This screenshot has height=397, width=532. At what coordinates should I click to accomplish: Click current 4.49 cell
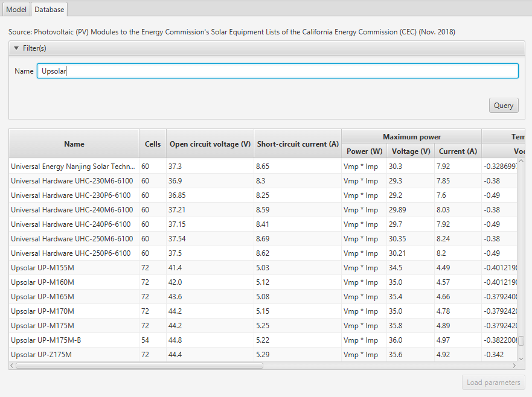pyautogui.click(x=458, y=267)
